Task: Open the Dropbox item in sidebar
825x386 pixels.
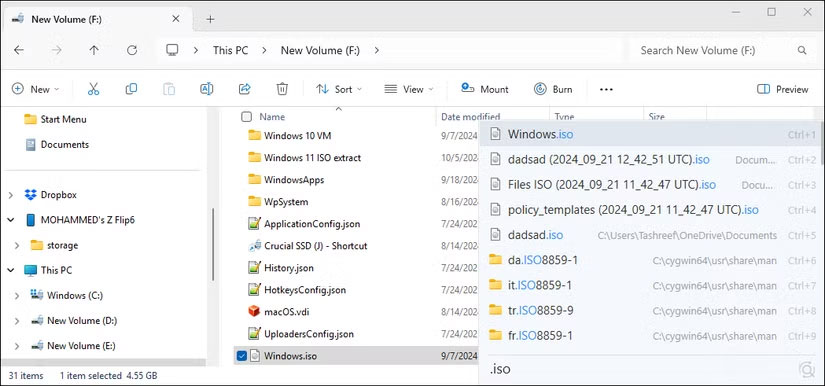Action: point(51,195)
